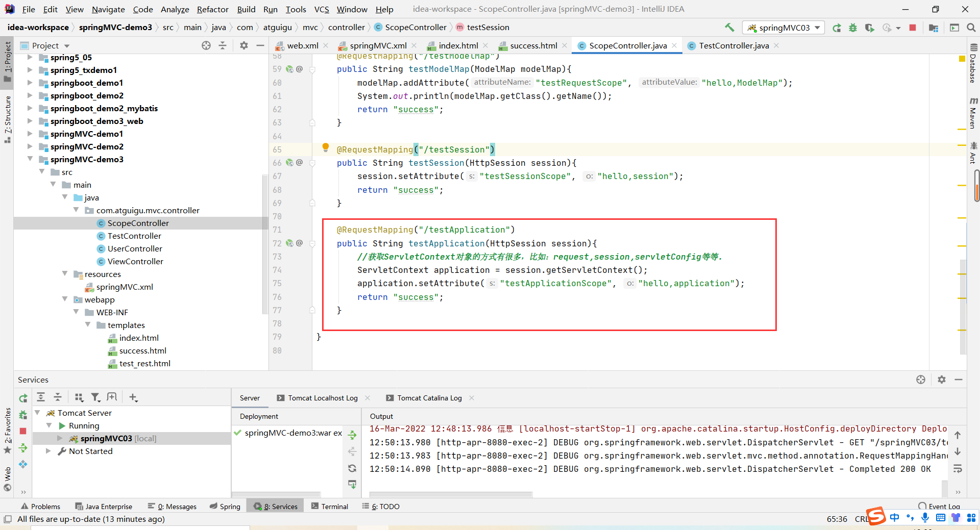Toggle soft-wrap in Output panel

tap(958, 469)
